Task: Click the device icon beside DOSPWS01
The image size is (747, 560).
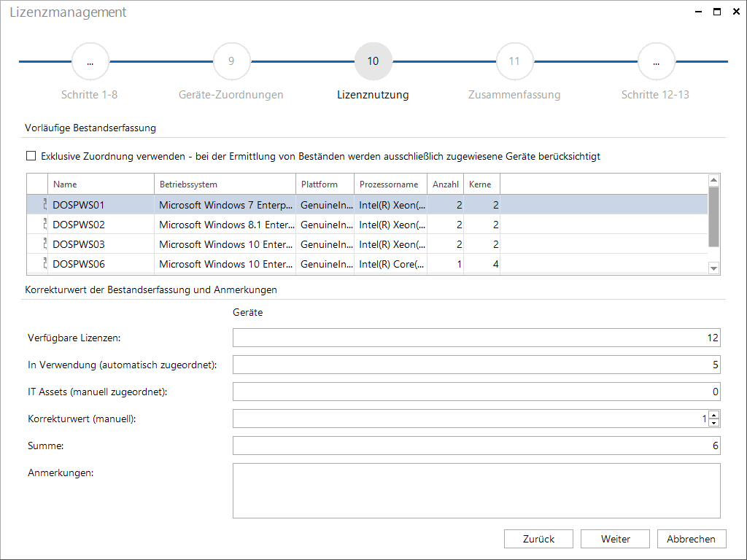Action: (44, 205)
